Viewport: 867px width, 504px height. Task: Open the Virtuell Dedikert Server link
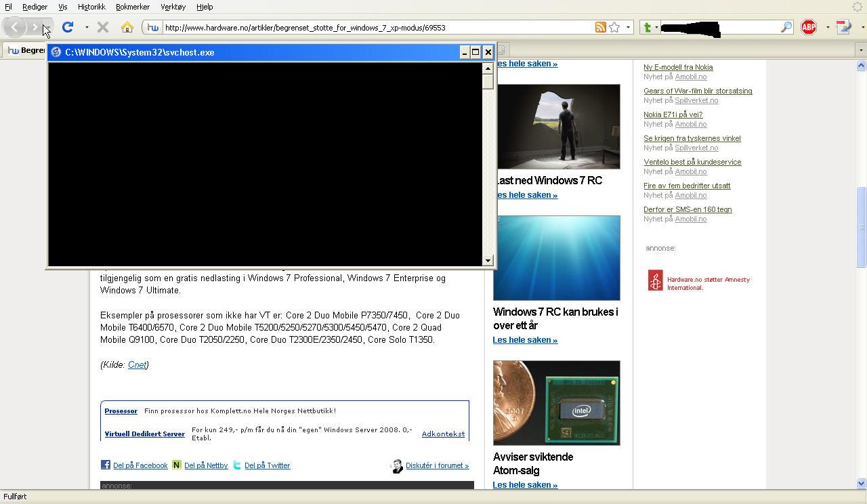point(144,434)
